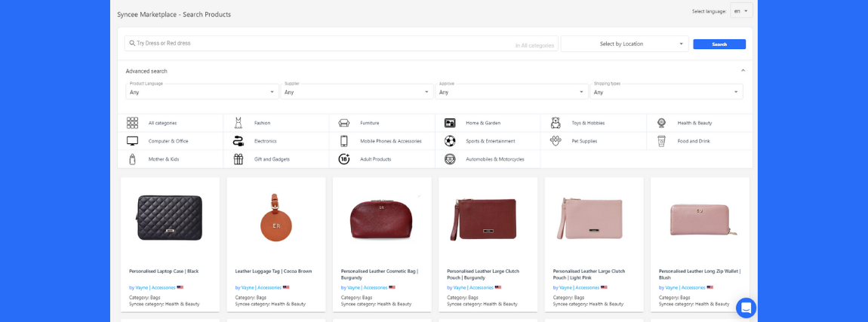The width and height of the screenshot is (868, 322).
Task: Open the Computer & Office monitor icon
Action: [133, 141]
